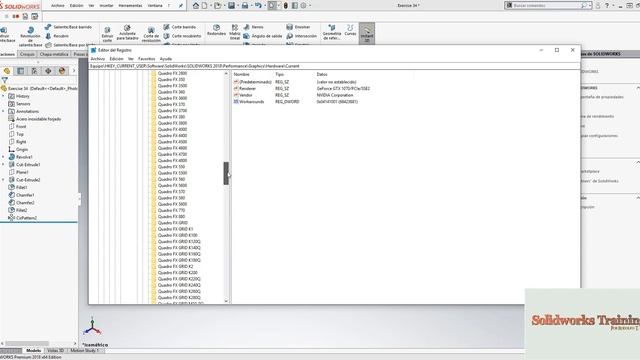Switch to the Chapa metálica tab

coord(54,54)
